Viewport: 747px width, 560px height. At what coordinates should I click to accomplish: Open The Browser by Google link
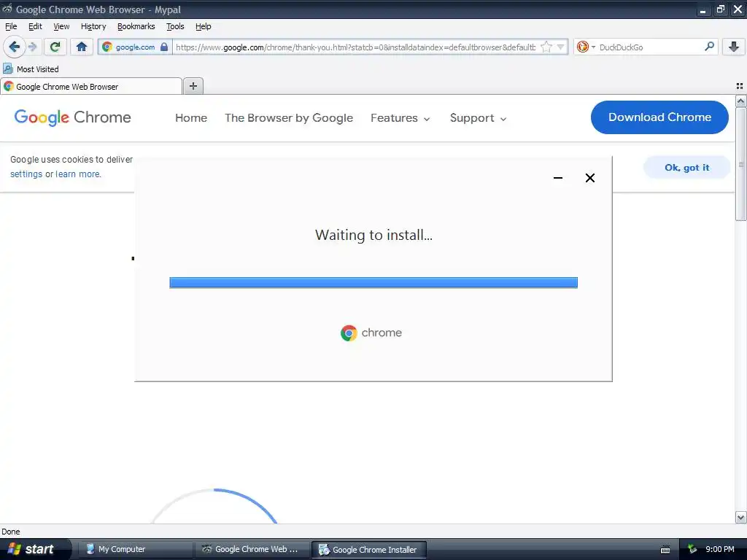[x=289, y=117]
